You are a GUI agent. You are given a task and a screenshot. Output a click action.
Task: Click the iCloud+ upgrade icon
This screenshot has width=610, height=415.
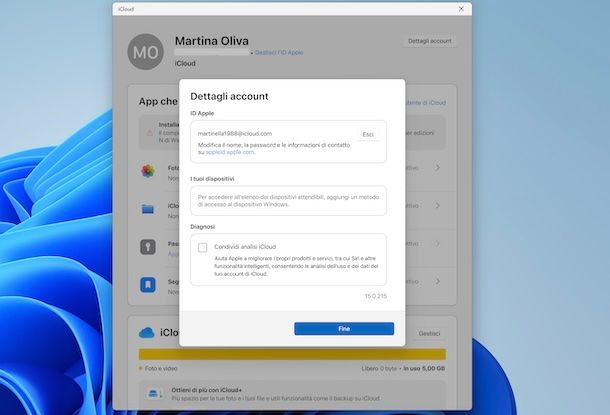click(x=155, y=394)
